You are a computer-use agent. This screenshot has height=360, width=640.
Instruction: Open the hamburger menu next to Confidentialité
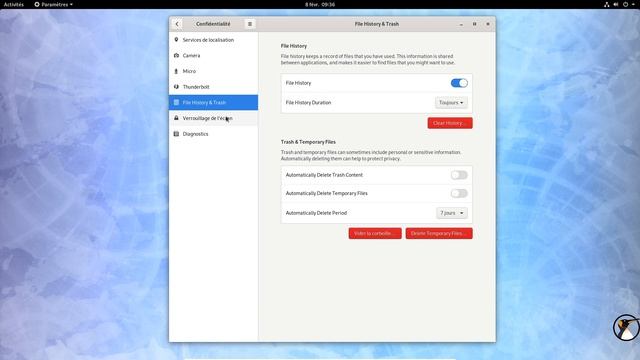(x=250, y=24)
